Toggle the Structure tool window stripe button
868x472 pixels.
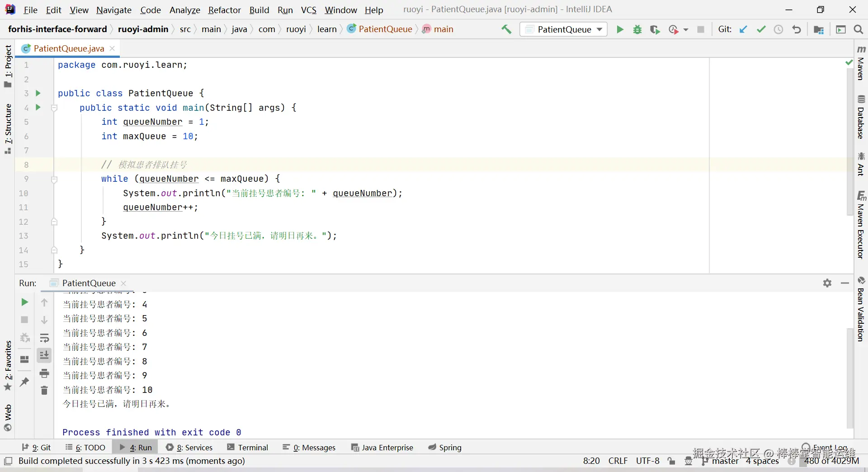click(x=8, y=129)
